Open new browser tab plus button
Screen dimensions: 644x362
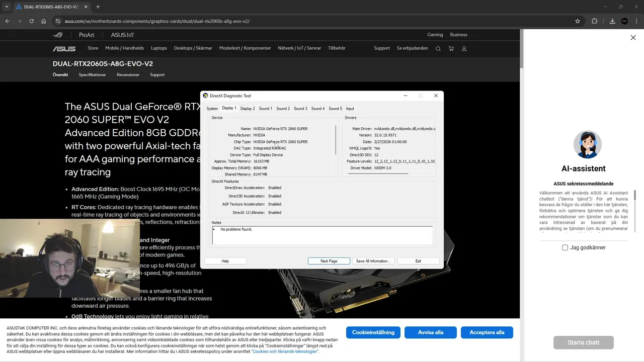pos(98,7)
